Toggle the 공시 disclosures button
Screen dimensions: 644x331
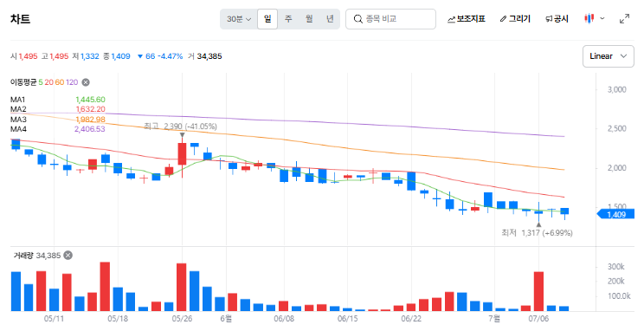coord(557,19)
